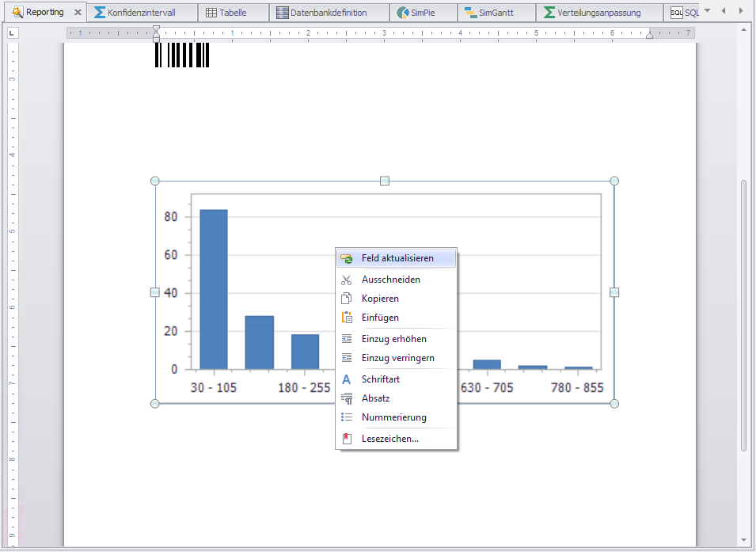Choose Nummerierung in the context menu
The height and width of the screenshot is (552, 756).
(396, 417)
